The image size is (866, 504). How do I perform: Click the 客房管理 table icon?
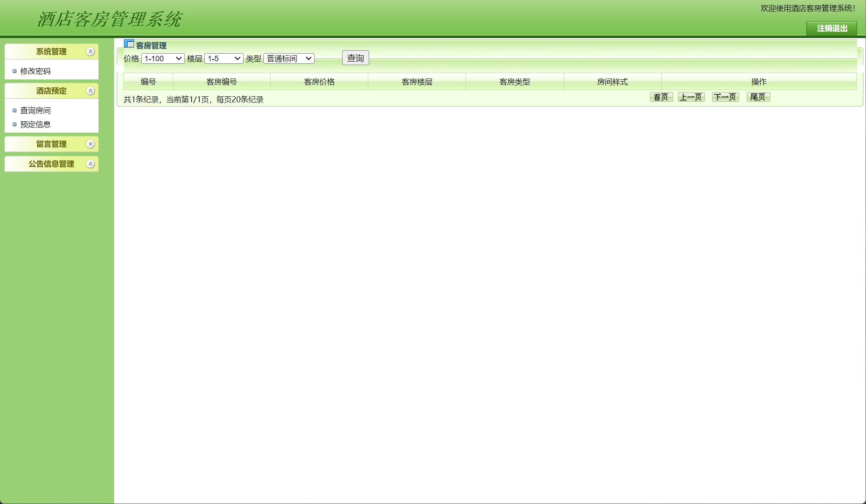point(129,44)
